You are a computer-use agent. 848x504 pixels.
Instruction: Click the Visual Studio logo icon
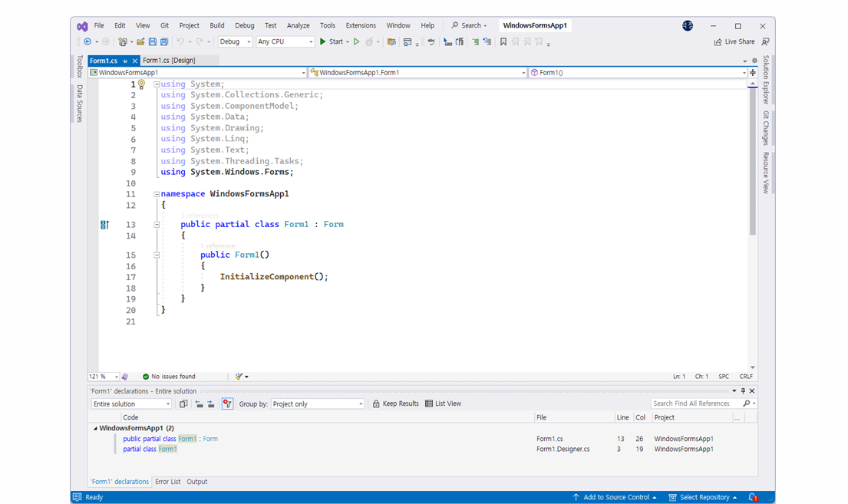82,26
